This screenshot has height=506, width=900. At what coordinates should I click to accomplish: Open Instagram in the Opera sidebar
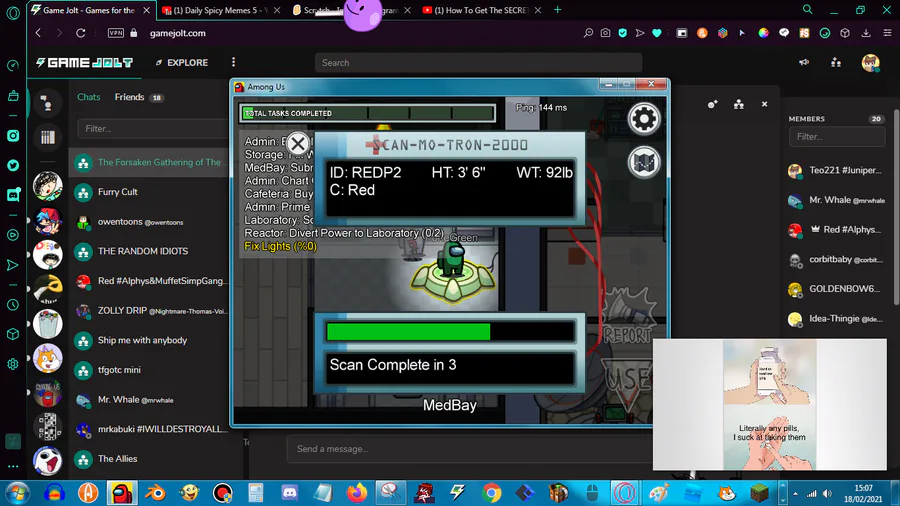13,136
